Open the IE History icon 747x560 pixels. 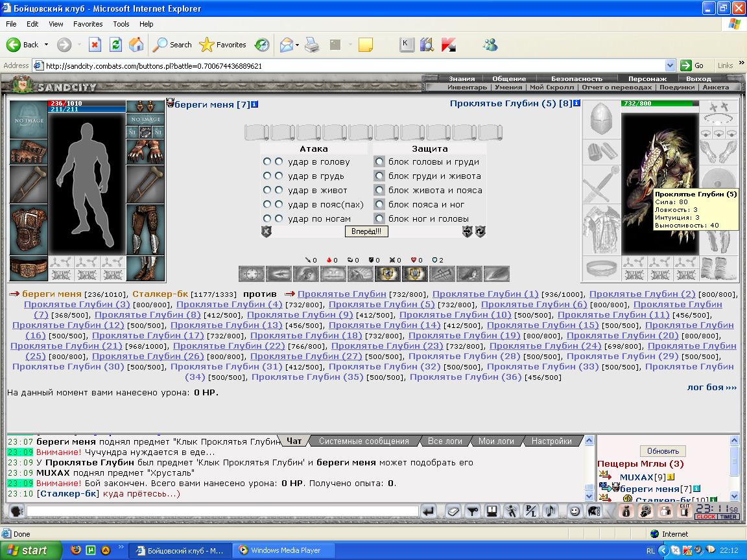click(x=261, y=45)
